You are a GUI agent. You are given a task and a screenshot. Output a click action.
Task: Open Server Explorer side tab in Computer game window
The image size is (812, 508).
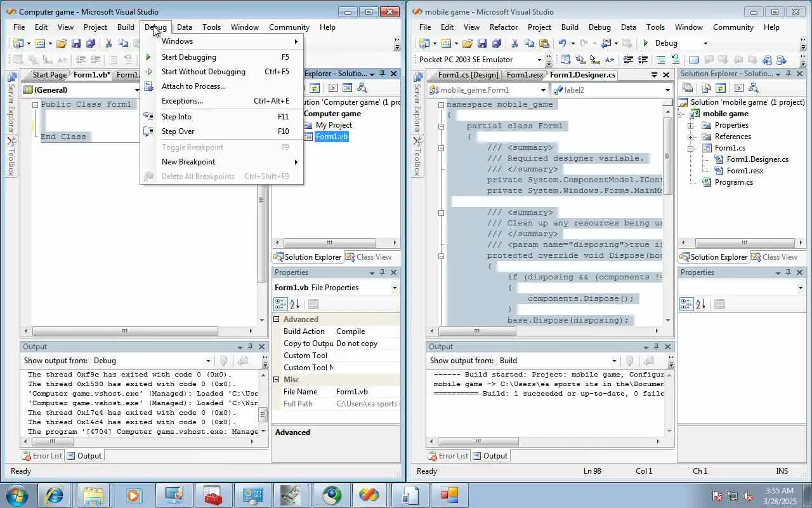pos(11,102)
